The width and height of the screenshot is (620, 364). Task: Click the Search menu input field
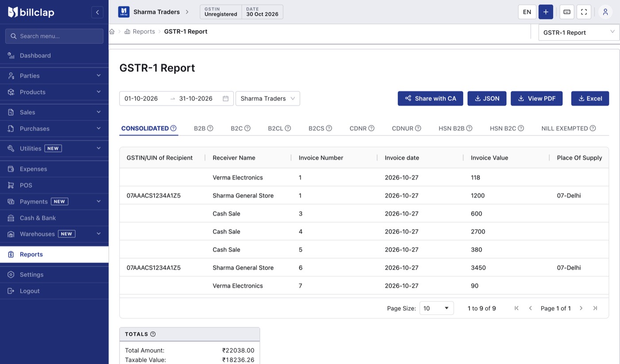point(54,36)
